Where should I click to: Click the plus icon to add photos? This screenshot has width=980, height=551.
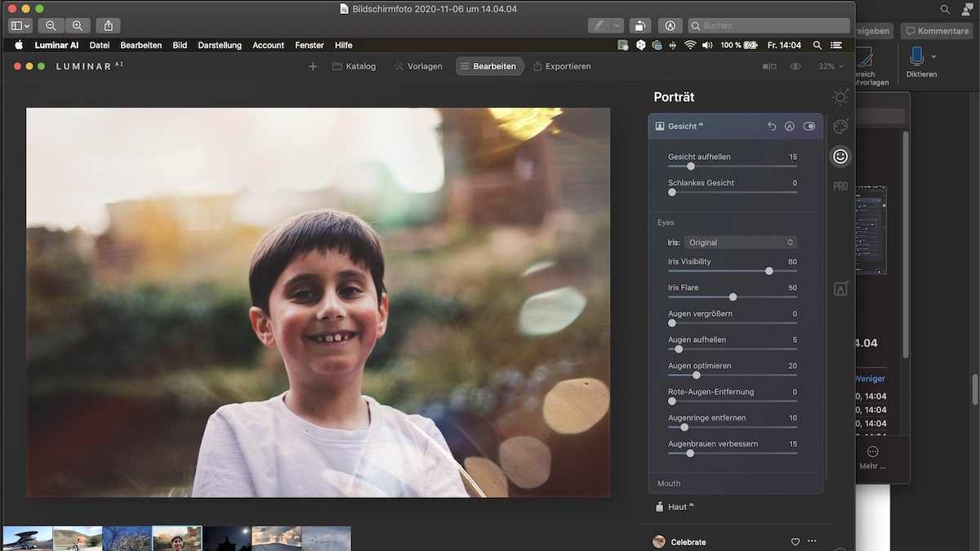[312, 66]
